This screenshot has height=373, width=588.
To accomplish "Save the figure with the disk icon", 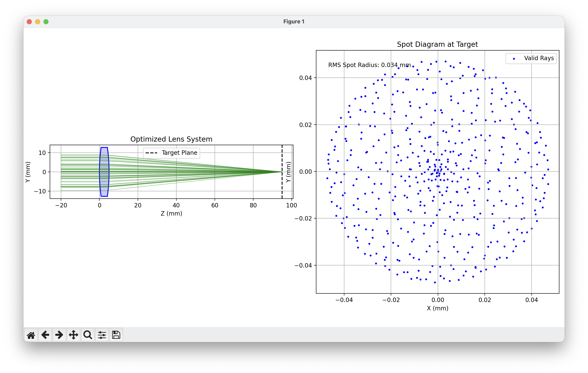I will coord(116,335).
